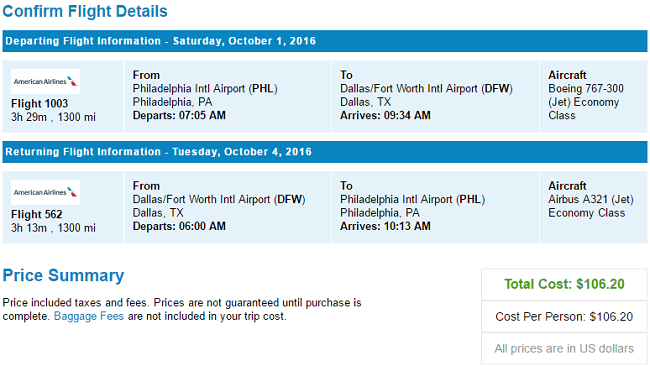Click the Arrives 10:13 AM text

point(385,226)
